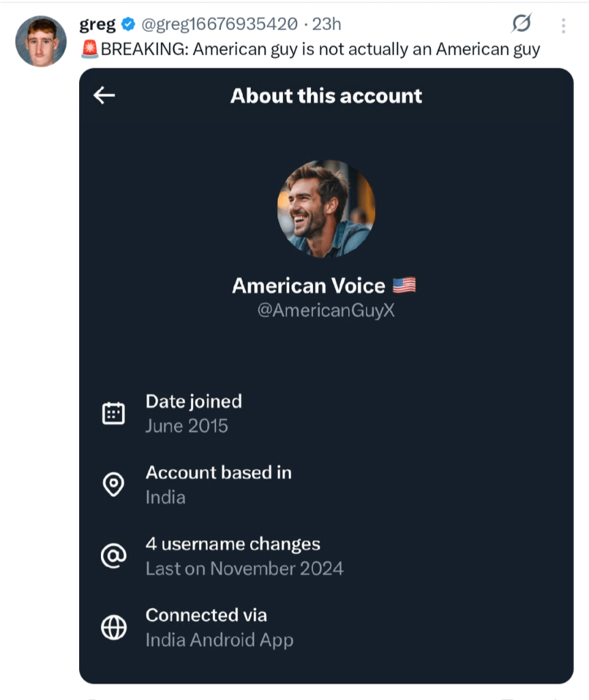Click the location pin icon
This screenshot has height=700, width=589.
tap(113, 485)
